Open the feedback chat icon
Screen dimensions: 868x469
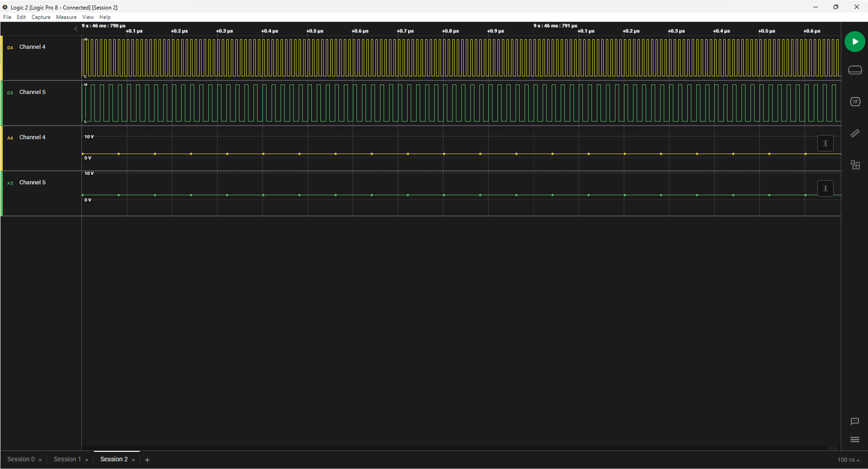pyautogui.click(x=854, y=421)
